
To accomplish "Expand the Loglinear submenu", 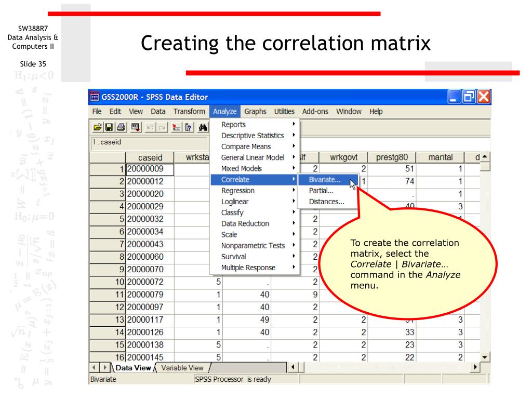I will pyautogui.click(x=255, y=202).
